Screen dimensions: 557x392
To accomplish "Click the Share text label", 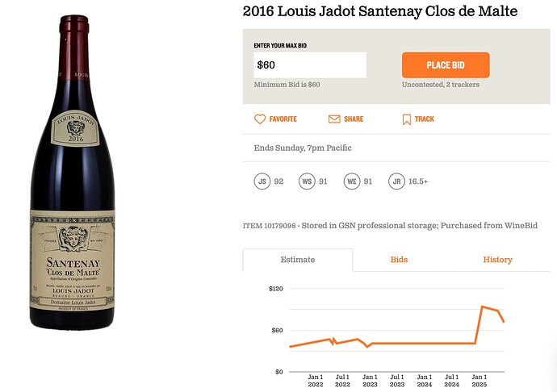I will click(354, 119).
